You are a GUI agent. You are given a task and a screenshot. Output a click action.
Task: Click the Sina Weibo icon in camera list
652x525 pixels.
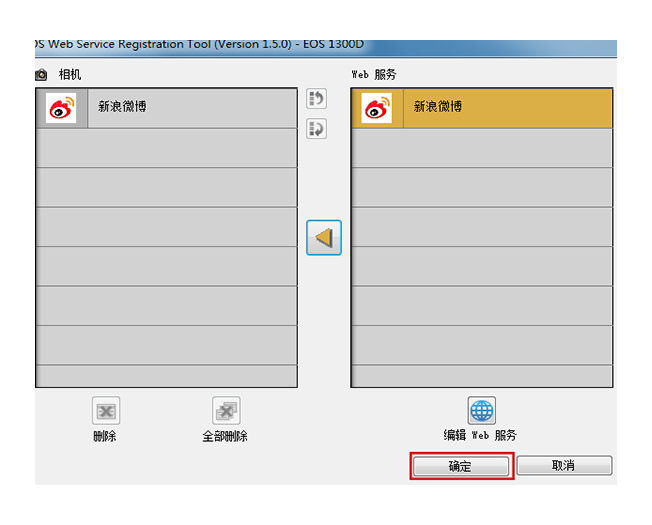pos(61,108)
